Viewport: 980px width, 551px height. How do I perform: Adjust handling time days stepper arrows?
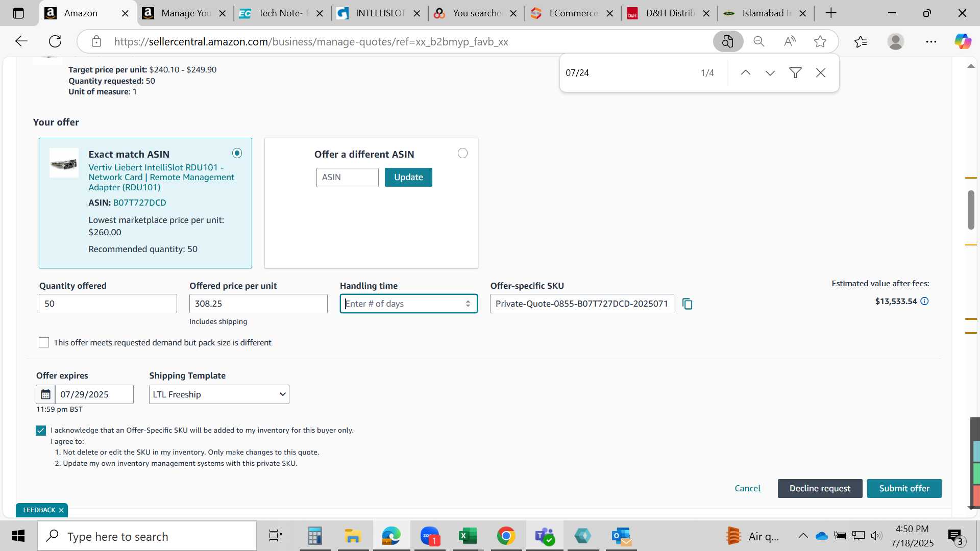point(468,304)
